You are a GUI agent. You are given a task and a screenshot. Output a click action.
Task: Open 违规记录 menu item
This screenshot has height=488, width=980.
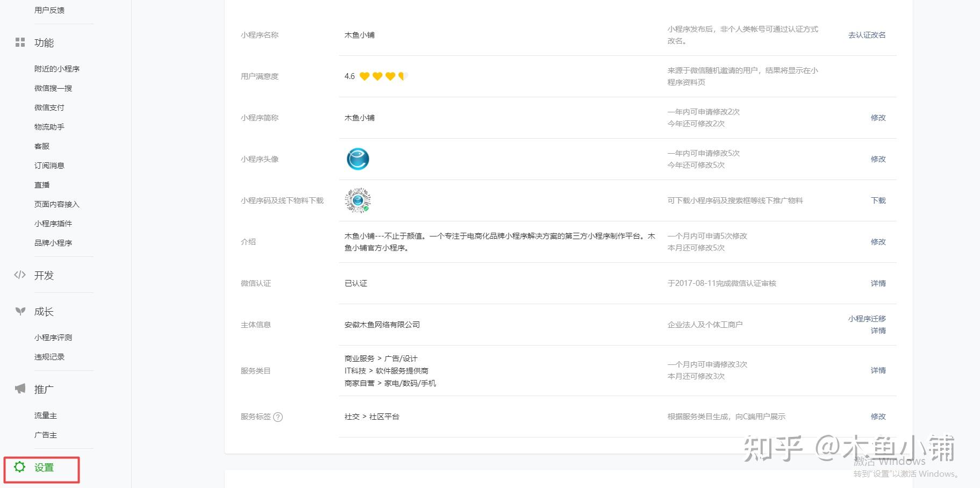tap(49, 357)
